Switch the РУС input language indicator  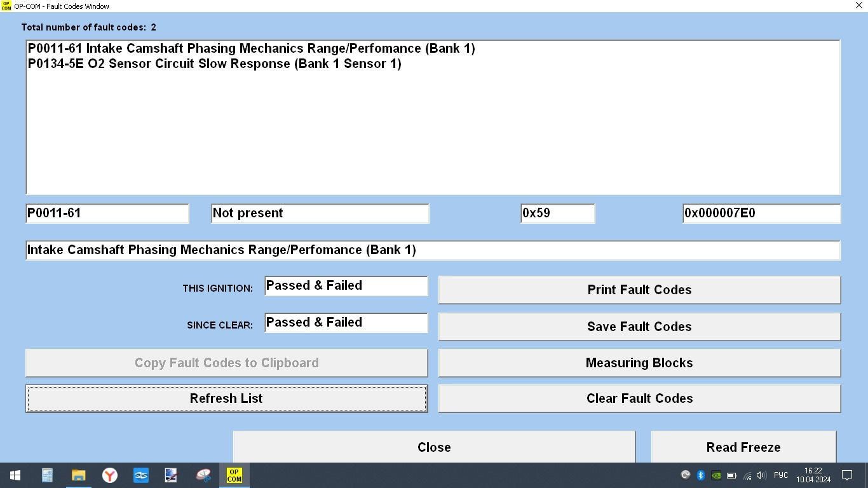point(781,475)
